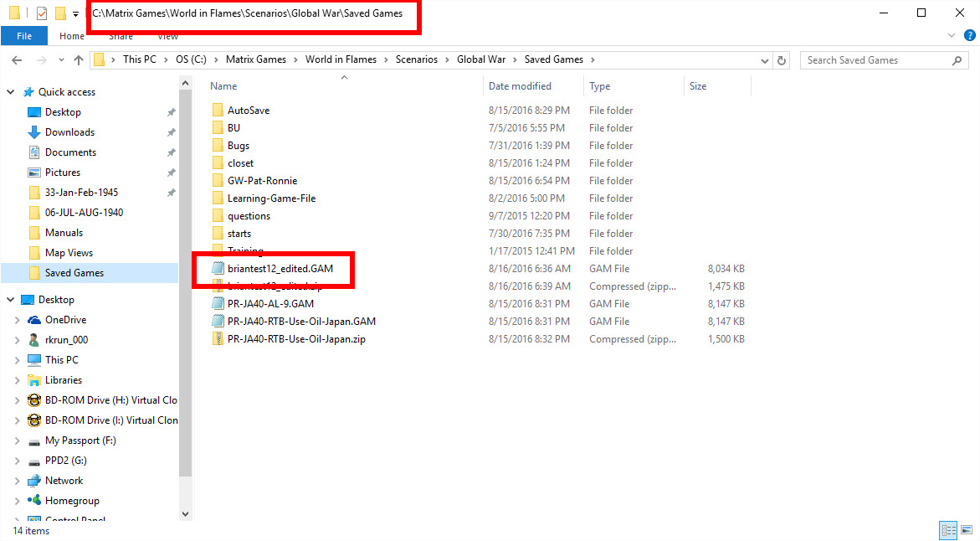Switch to Details view layout
The height and width of the screenshot is (541, 980).
(x=949, y=530)
